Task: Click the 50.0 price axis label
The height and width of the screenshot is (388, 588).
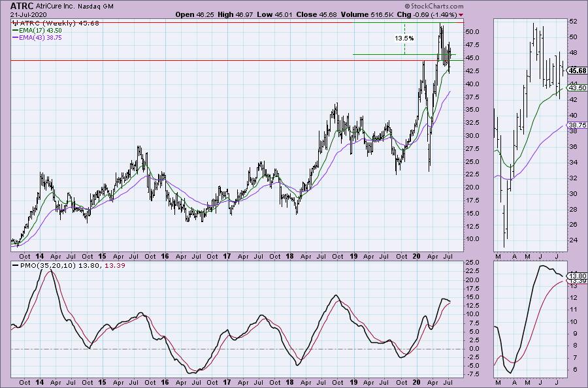Action: (x=472, y=32)
